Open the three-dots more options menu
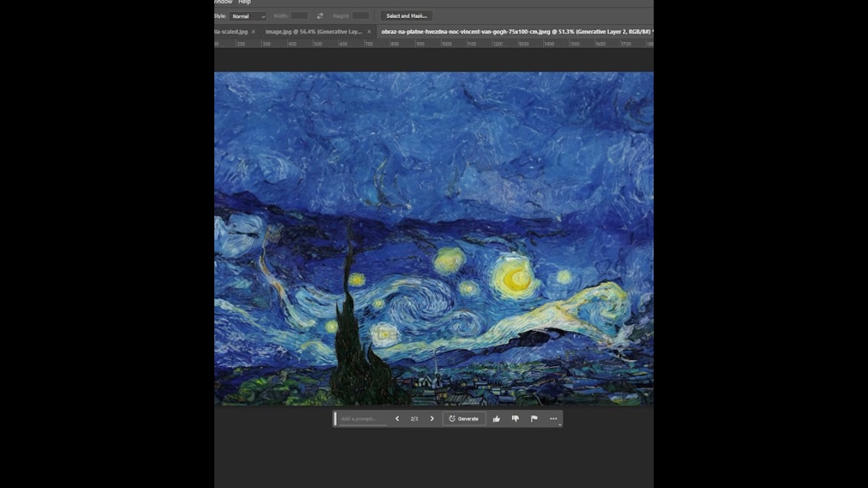 point(553,419)
